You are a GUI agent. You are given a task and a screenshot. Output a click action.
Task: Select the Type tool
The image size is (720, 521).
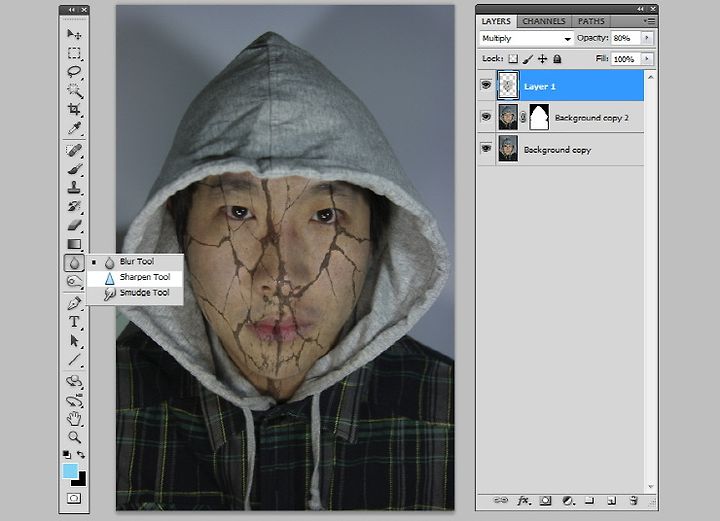74,322
